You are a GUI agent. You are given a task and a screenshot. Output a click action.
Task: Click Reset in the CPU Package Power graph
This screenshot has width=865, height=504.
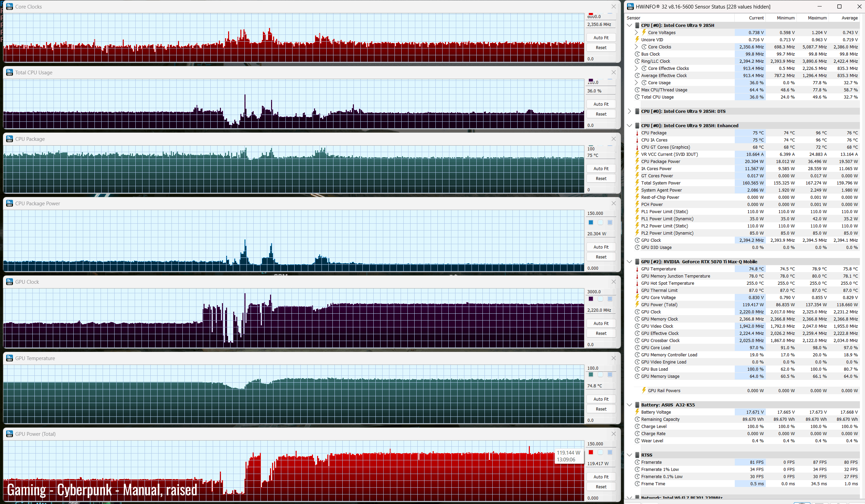click(601, 257)
